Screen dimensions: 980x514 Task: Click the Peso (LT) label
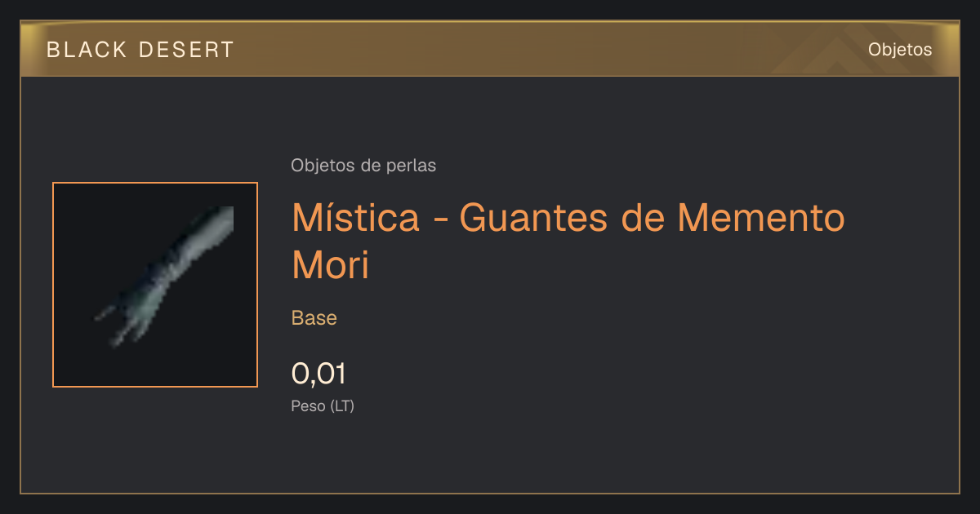[x=323, y=405]
